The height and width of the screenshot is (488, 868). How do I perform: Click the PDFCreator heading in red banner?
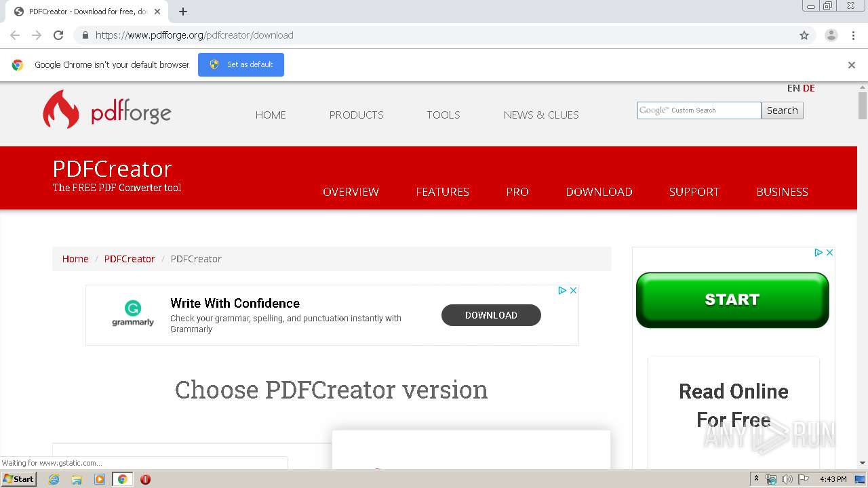[112, 169]
